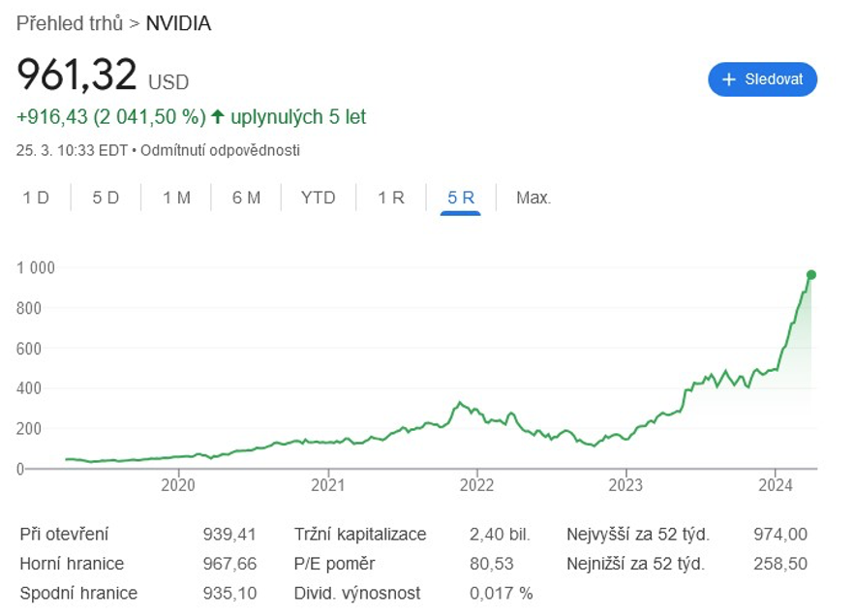The width and height of the screenshot is (854, 616).
Task: Click the Sledovat follow button
Action: point(762,79)
